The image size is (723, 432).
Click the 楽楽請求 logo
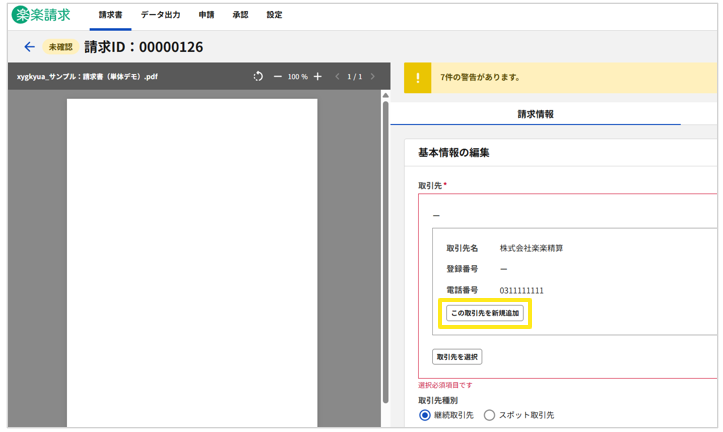point(41,15)
